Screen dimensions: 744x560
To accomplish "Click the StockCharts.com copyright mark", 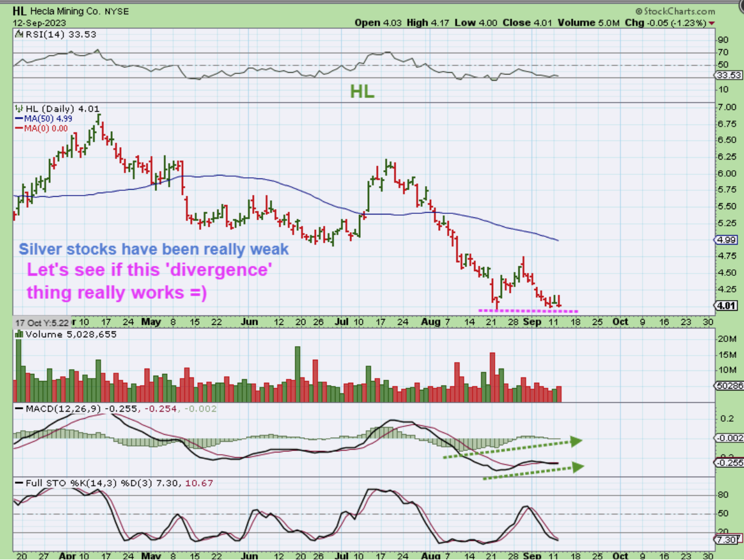I will coord(676,11).
